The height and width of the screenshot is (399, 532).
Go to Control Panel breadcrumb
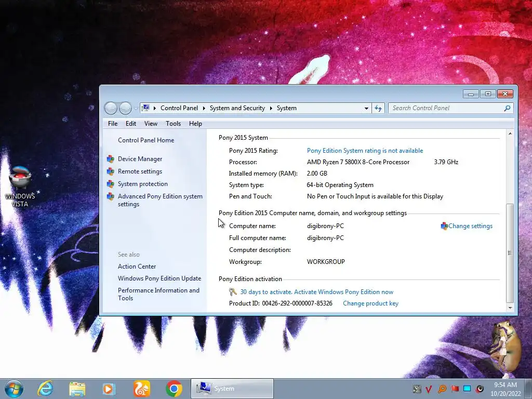coord(179,108)
